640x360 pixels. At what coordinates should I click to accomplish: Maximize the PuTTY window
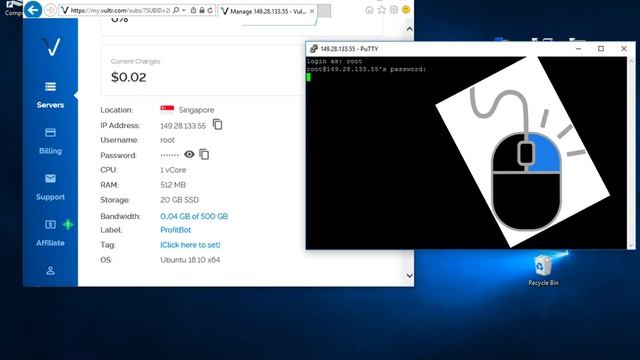[601, 49]
